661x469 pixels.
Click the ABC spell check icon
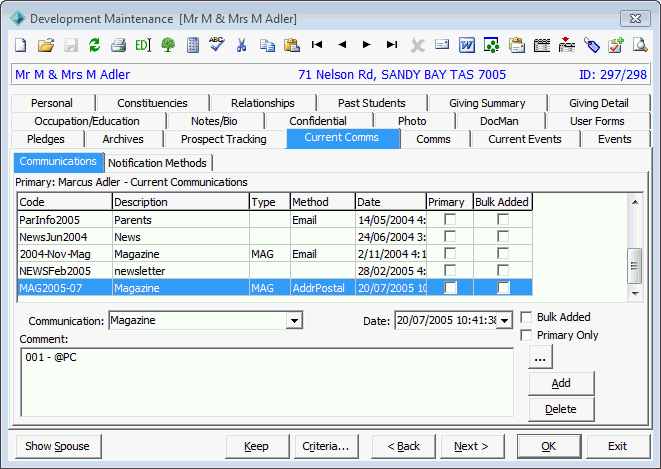click(217, 44)
